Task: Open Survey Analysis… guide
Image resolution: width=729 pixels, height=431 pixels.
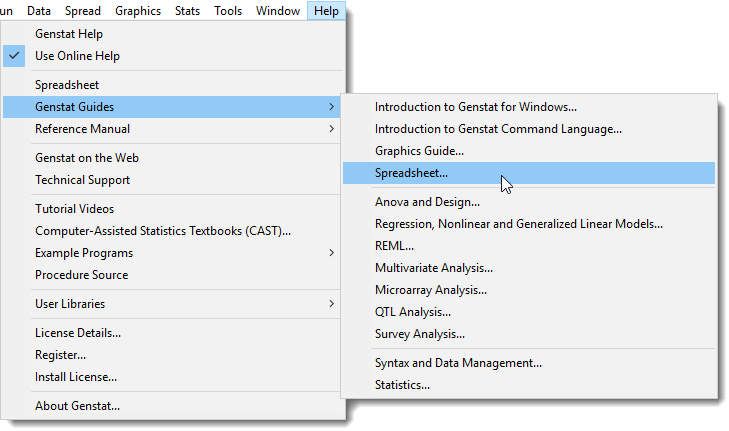Action: [x=529, y=334]
